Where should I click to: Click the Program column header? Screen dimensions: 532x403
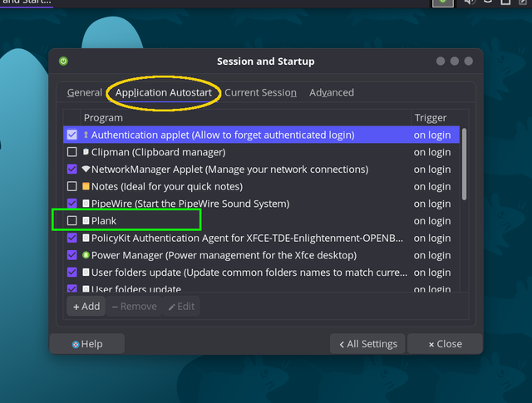click(245, 118)
